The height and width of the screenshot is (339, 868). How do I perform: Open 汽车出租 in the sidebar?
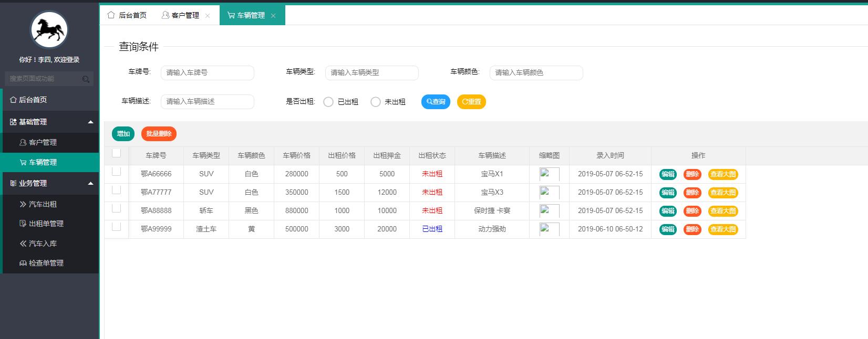(x=43, y=204)
